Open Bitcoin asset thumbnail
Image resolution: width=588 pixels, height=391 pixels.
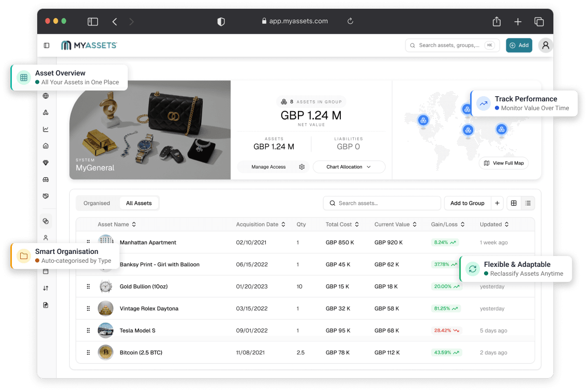105,352
